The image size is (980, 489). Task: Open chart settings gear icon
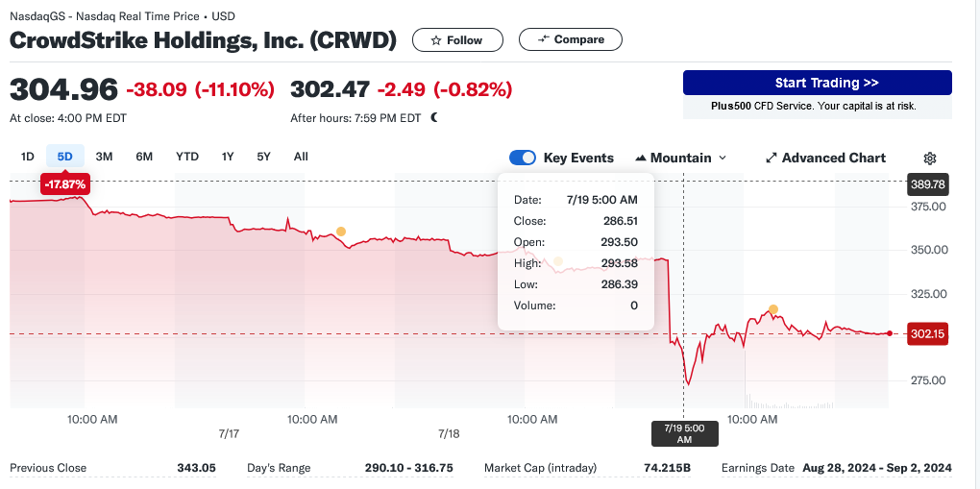pyautogui.click(x=929, y=159)
